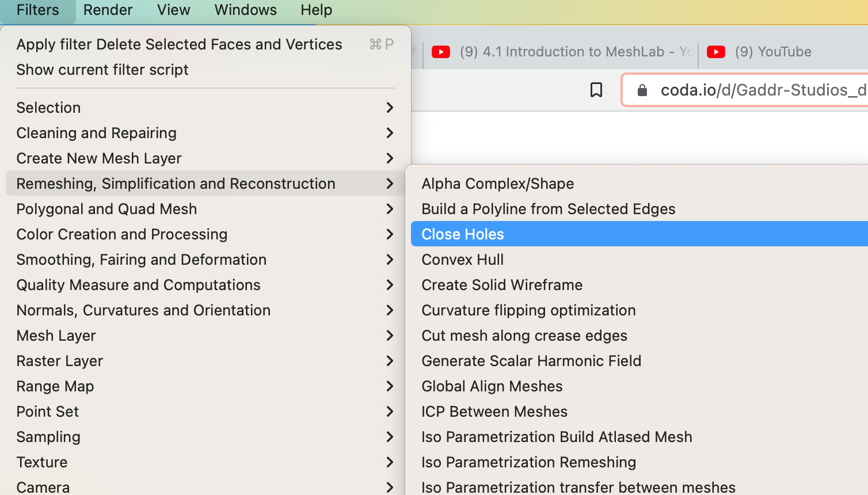
Task: Click the lock icon in address bar
Action: [x=642, y=90]
